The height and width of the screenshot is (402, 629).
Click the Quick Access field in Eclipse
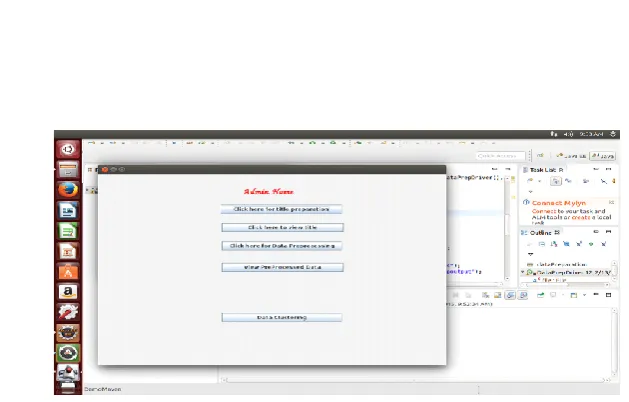500,156
